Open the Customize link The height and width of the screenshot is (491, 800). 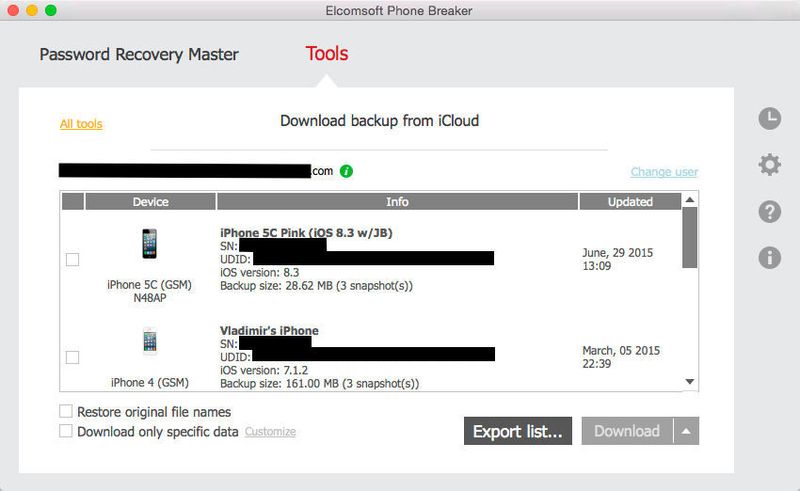tap(270, 432)
